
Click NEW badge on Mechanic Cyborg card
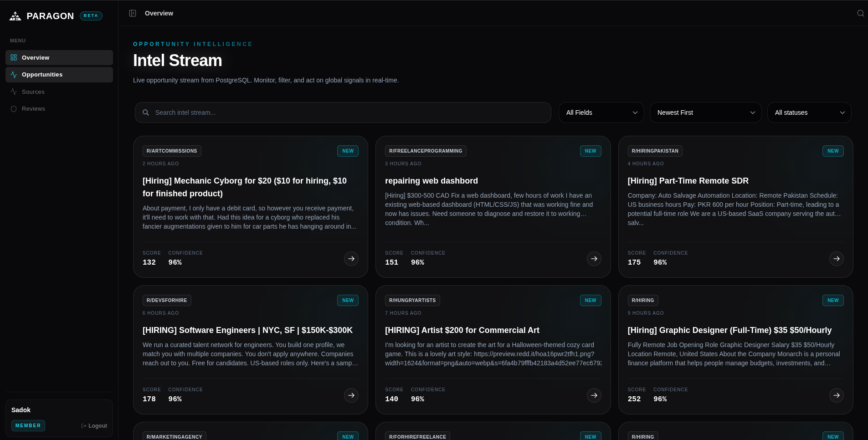tap(348, 151)
